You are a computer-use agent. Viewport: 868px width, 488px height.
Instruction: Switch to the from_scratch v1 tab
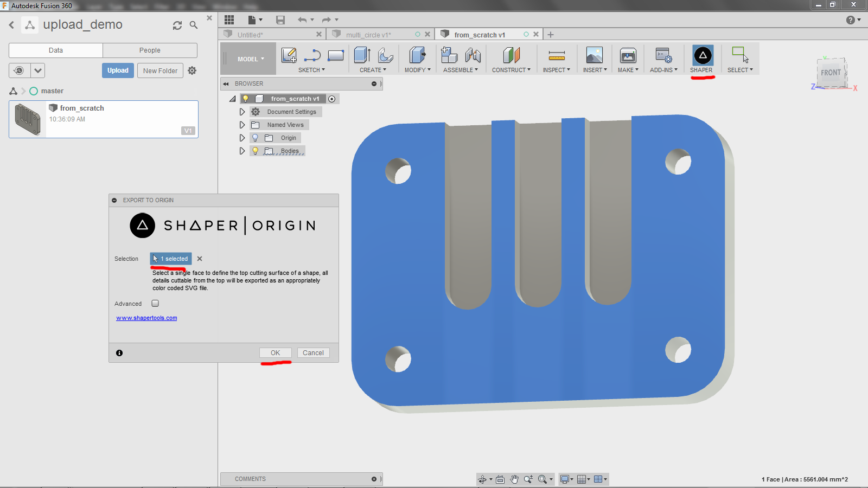click(x=489, y=34)
